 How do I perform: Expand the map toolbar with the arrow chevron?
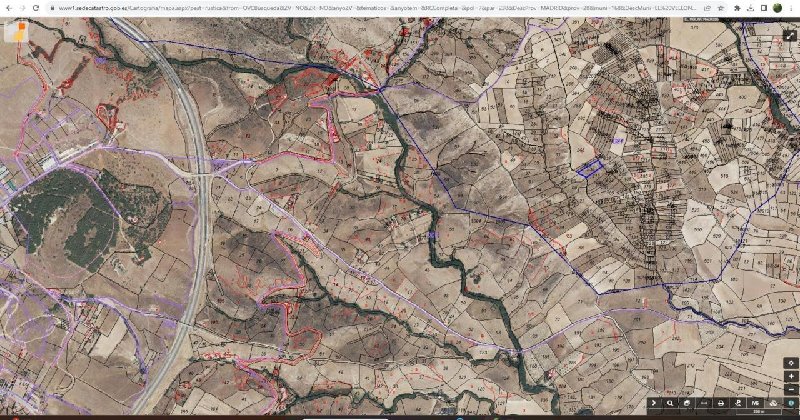point(653,403)
